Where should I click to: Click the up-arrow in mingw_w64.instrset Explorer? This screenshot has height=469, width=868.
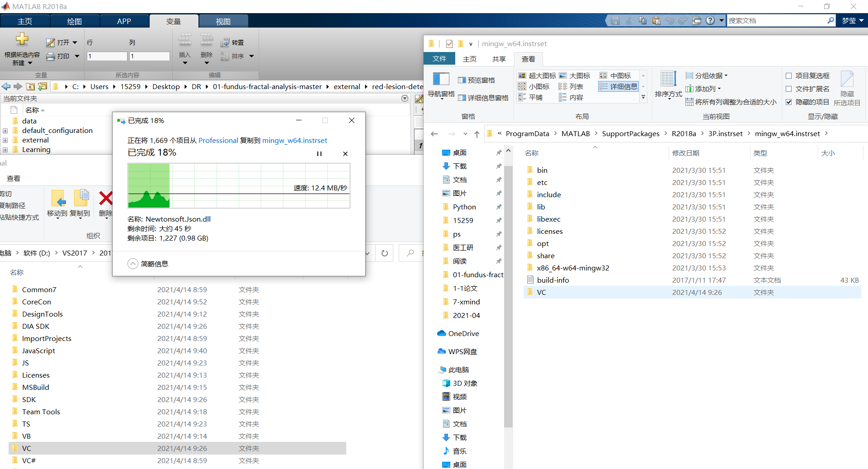(x=477, y=134)
